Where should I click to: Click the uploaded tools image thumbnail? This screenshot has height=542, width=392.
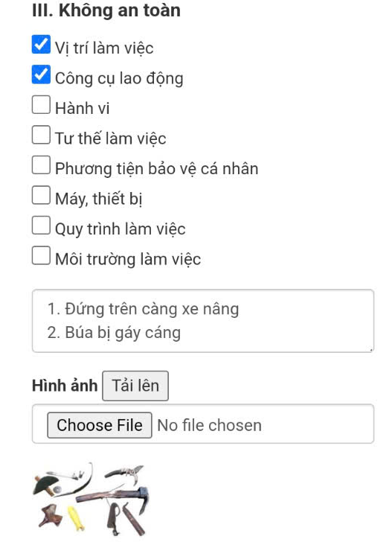pos(91,500)
